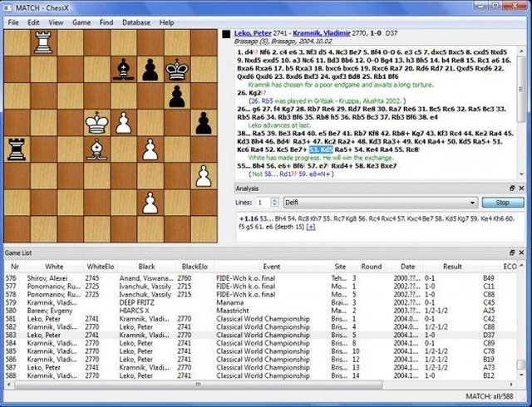Stop the engine analysis
The image size is (532, 407).
(x=503, y=203)
